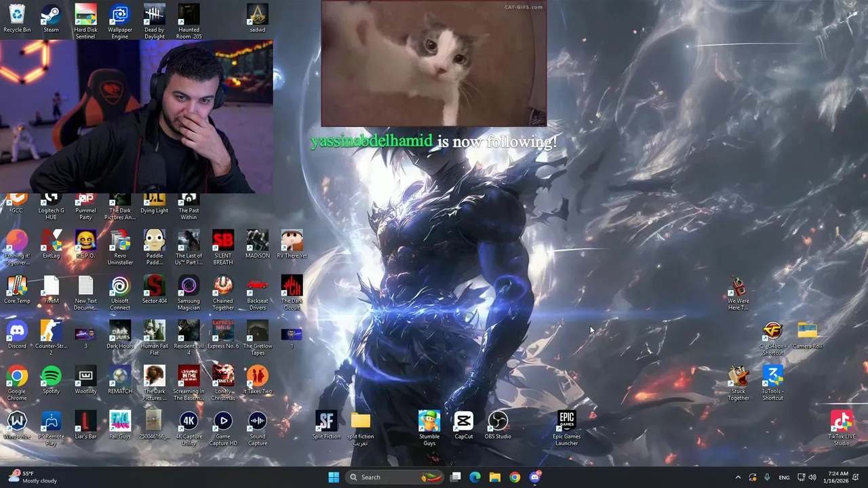This screenshot has width=868, height=488.
Task: Launch Ubisoft Connect from desktop
Action: (120, 293)
